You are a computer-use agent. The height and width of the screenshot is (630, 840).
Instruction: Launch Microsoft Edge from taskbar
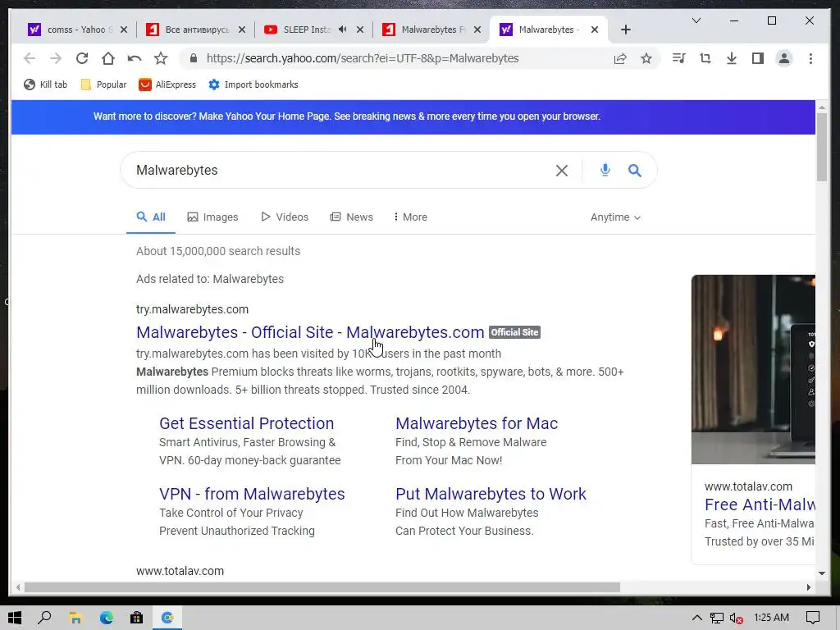[x=106, y=618]
